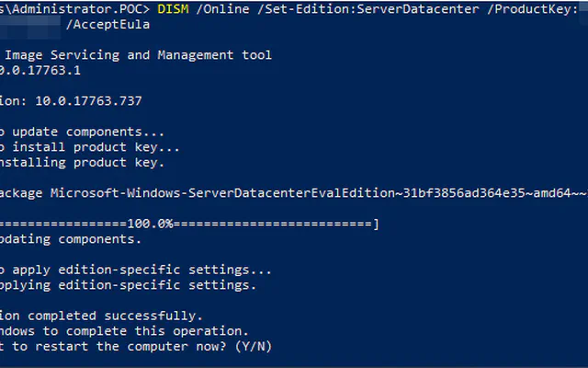Click the 'apply edition-specific settings...' line
This screenshot has width=588, height=368.
point(141,270)
